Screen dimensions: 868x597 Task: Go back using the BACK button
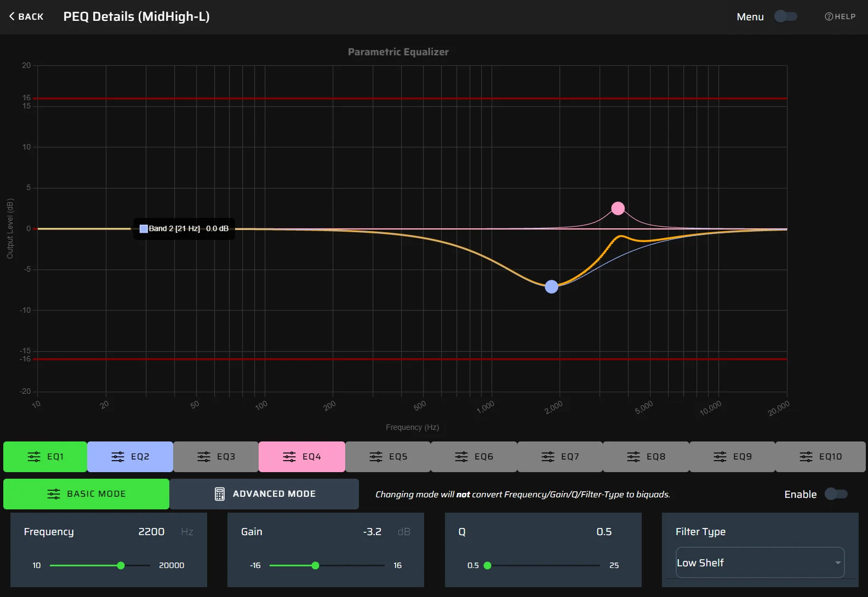pos(26,16)
